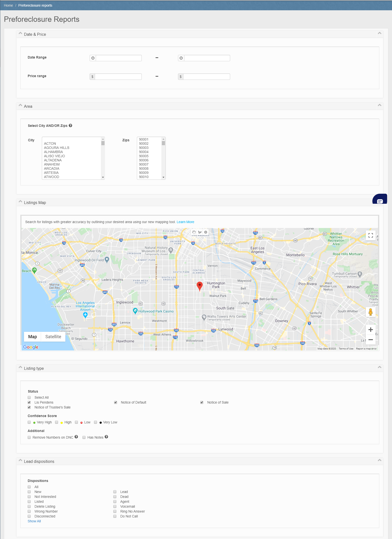Image resolution: width=392 pixels, height=539 pixels.
Task: Zoom in on the listings map
Action: point(370,330)
